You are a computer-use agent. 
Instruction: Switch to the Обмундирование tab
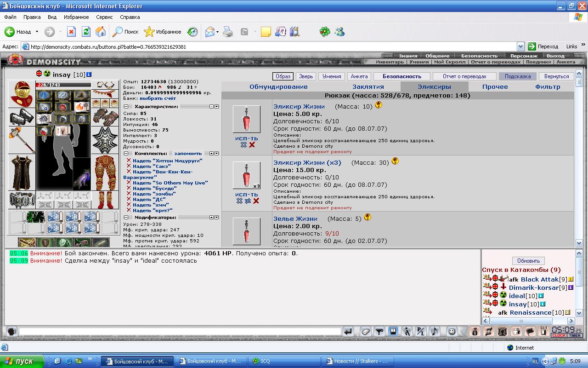tap(278, 86)
